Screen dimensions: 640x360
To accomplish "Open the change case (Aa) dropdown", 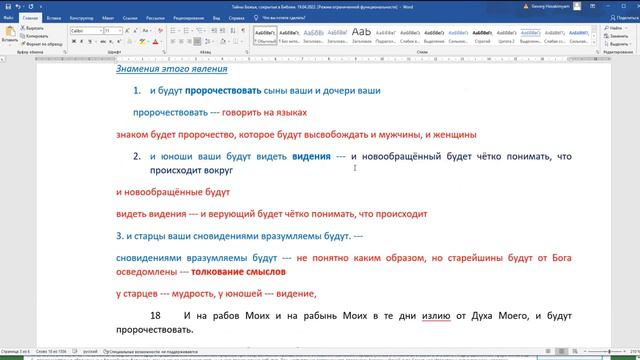I will click(x=146, y=31).
